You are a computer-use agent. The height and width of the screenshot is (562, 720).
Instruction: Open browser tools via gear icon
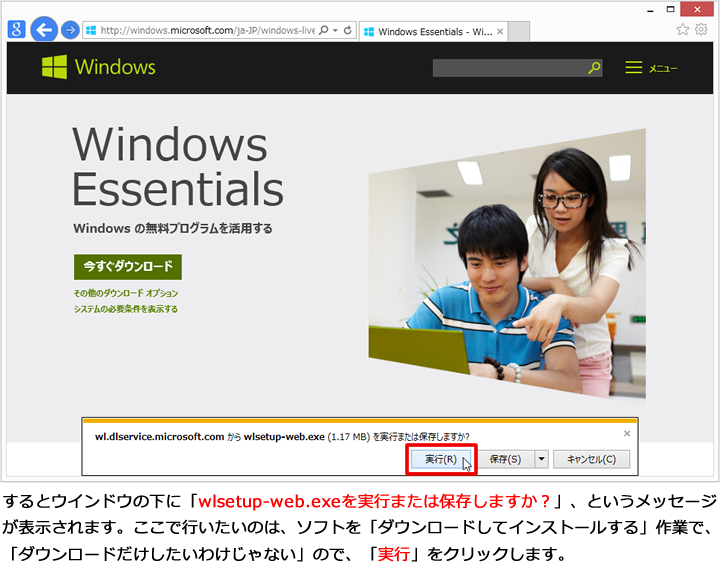click(701, 29)
